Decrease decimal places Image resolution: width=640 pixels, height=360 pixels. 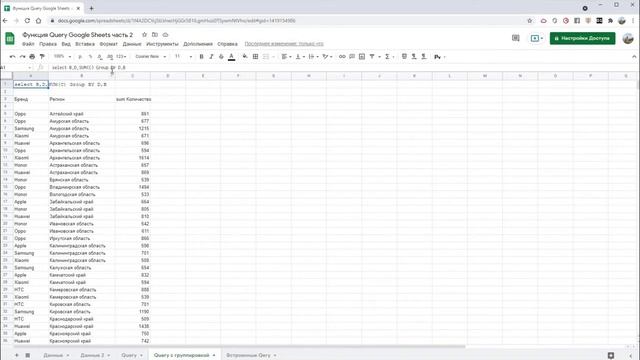(100, 57)
